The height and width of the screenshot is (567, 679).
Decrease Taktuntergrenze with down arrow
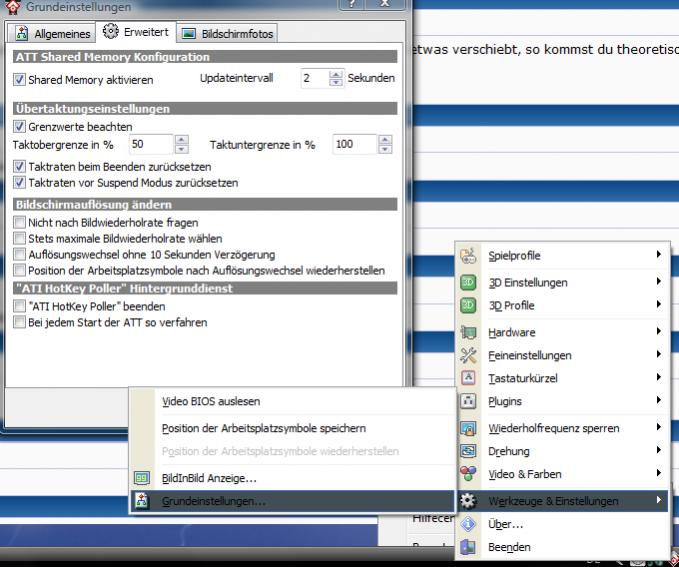[385, 149]
